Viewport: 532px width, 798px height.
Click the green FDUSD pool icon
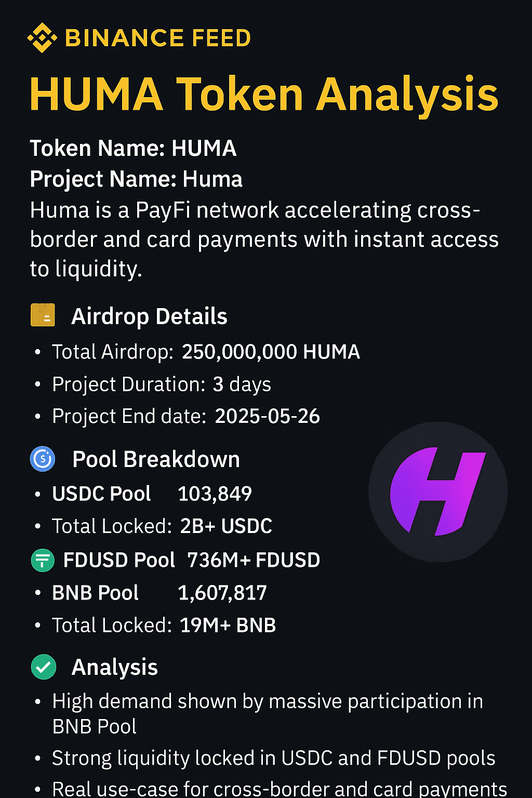[43, 561]
